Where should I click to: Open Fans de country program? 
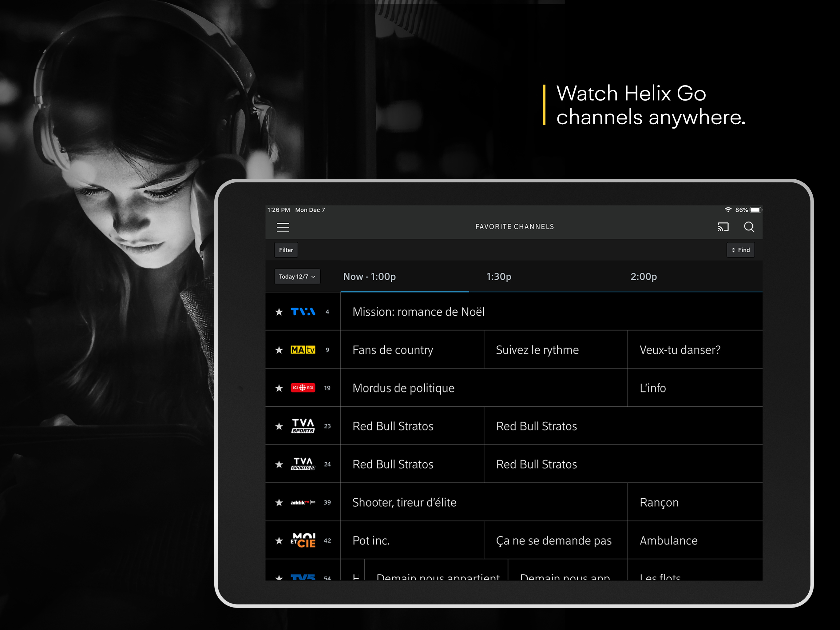click(412, 349)
